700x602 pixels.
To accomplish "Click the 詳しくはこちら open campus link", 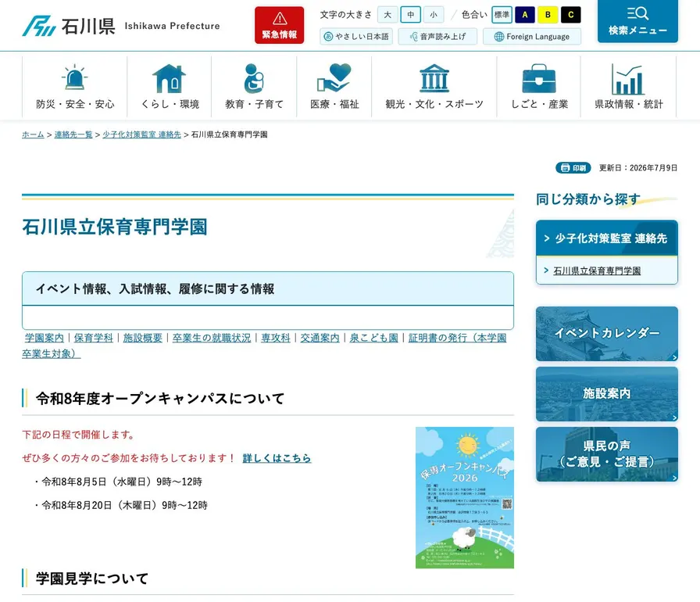I will click(x=277, y=458).
